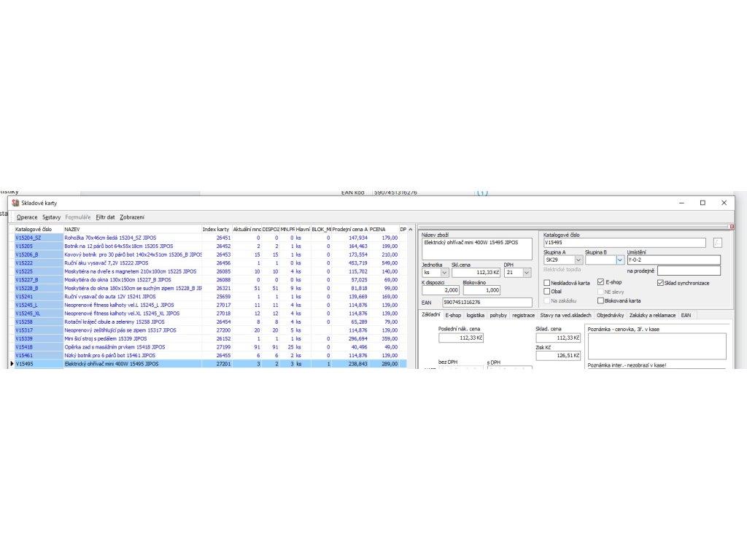Switch to the pohyby tab

498,315
